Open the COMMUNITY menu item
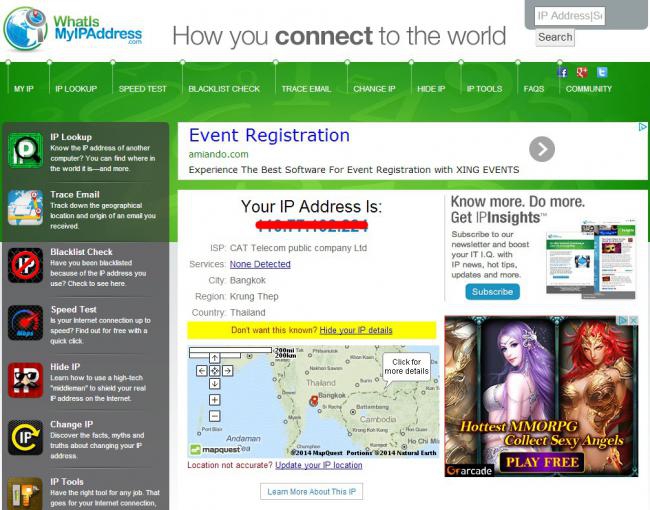650x510 pixels. pyautogui.click(x=589, y=89)
